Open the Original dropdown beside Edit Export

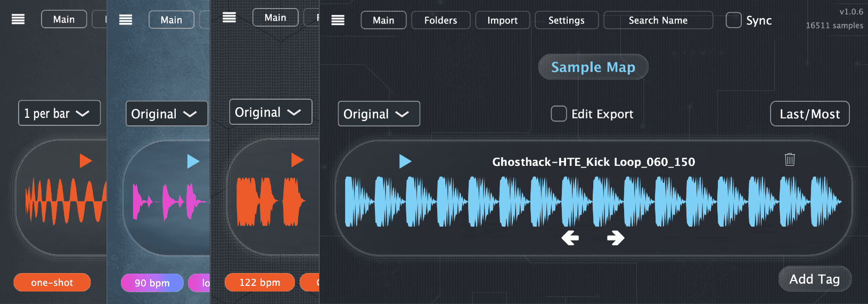(x=379, y=114)
